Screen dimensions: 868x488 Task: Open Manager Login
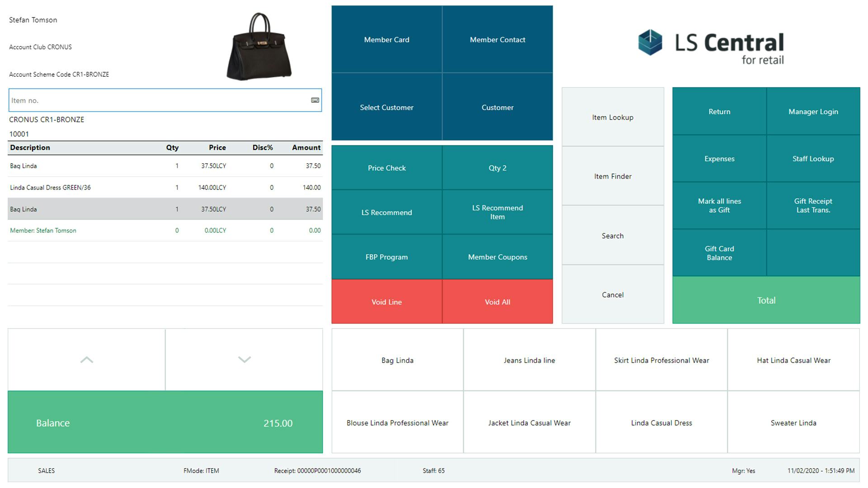coord(813,112)
